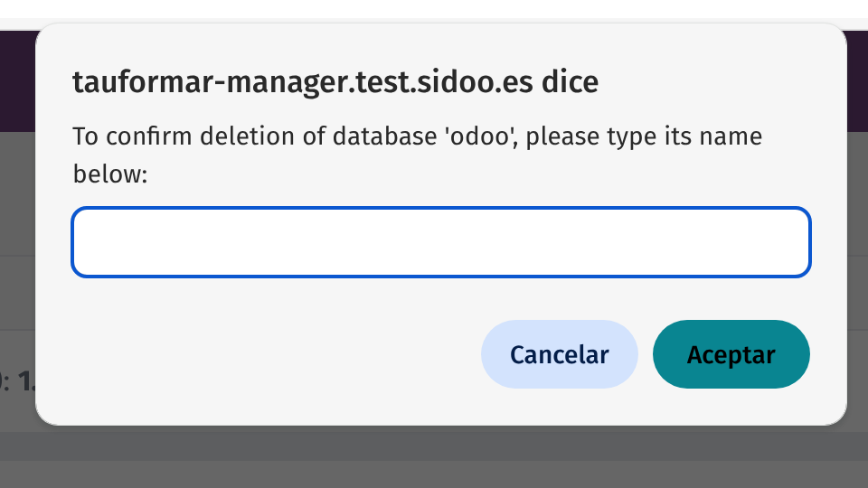Viewport: 868px width, 488px height.
Task: Click the dimmed page area below the dialog
Action: tap(434, 461)
